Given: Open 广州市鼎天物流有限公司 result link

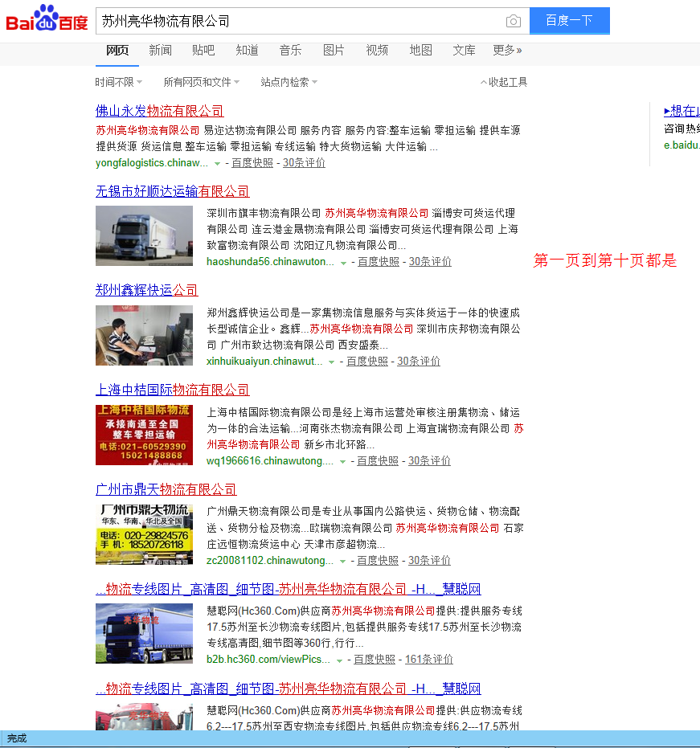Looking at the screenshot, I should point(166,489).
